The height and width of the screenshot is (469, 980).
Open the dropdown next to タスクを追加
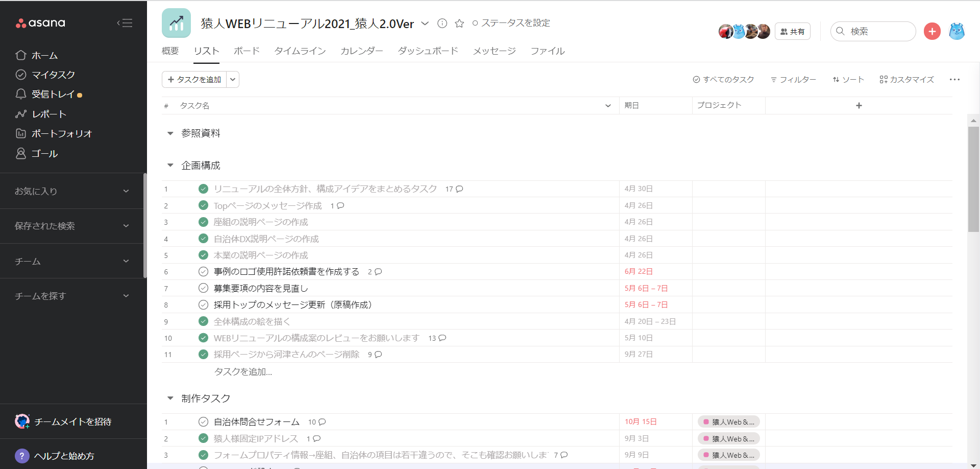point(233,80)
